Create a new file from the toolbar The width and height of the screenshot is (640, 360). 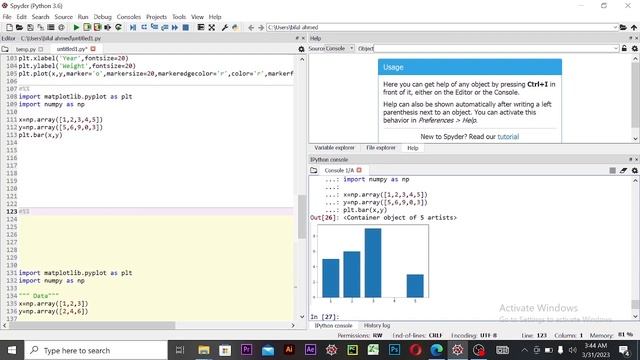pyautogui.click(x=9, y=27)
